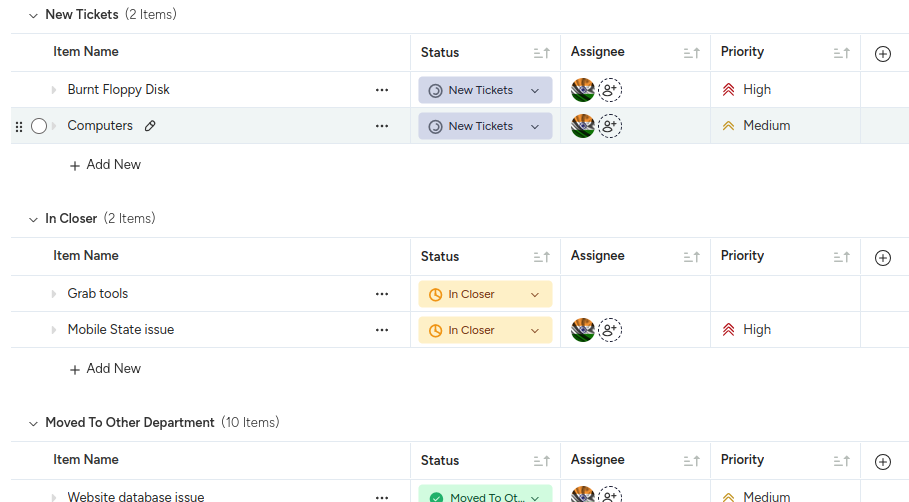Click the drag handle on the Computers row

(x=19, y=126)
